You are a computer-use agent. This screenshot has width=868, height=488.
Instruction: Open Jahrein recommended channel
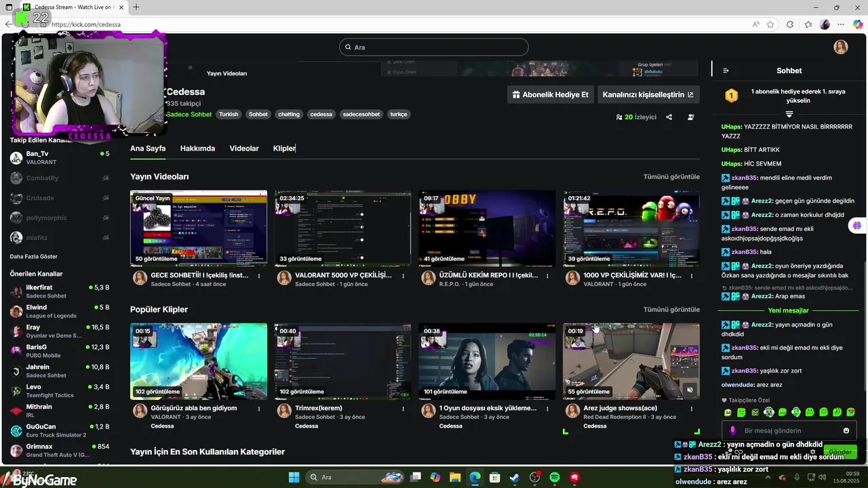pyautogui.click(x=60, y=371)
